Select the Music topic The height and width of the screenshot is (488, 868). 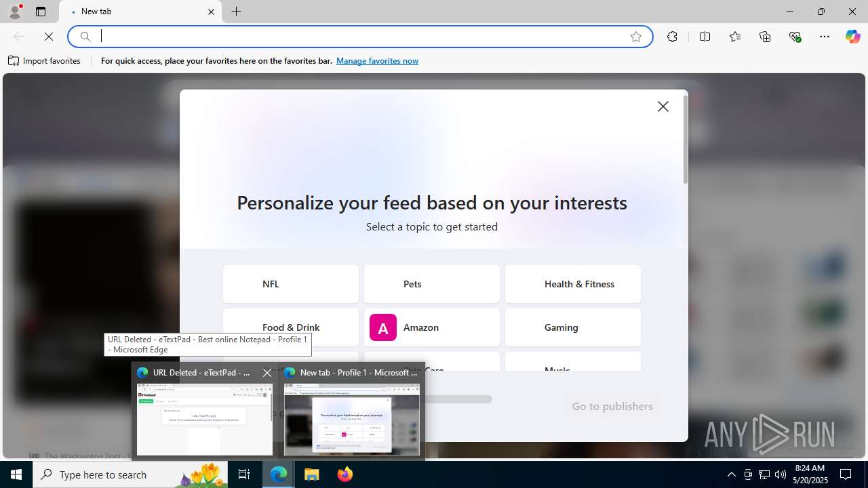tap(573, 361)
